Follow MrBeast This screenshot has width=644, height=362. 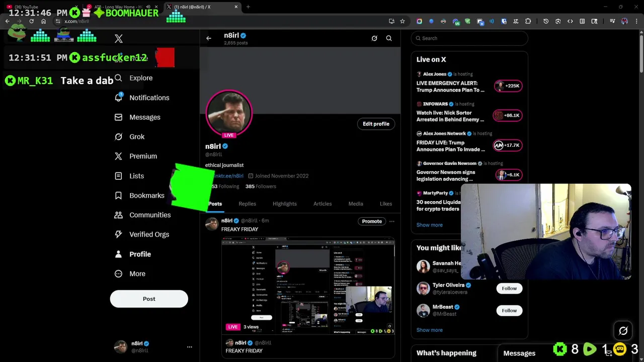pos(509,311)
